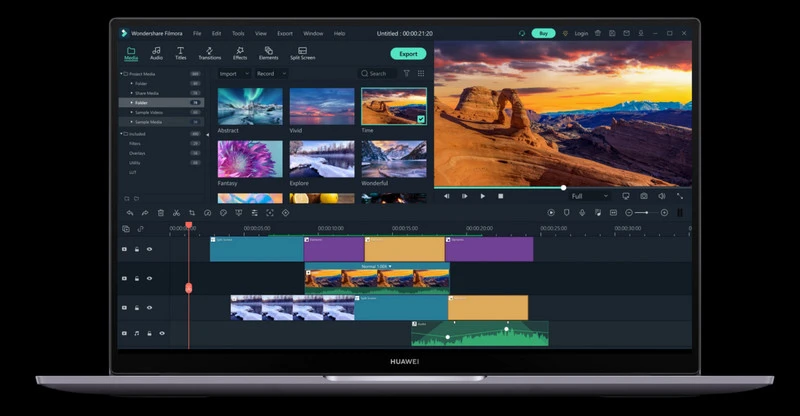Click the green Export button
The image size is (800, 416).
[x=408, y=53]
